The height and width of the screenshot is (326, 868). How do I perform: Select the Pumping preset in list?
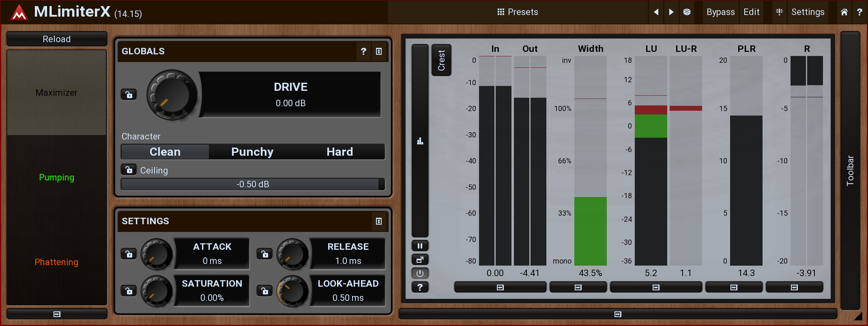(x=57, y=178)
